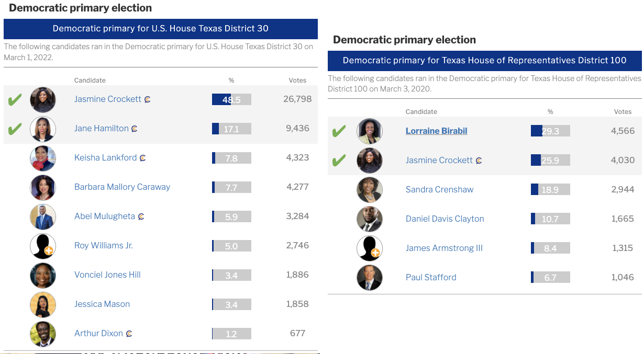Click the Texas House District 100 header banner
The width and height of the screenshot is (644, 354).
click(x=484, y=61)
